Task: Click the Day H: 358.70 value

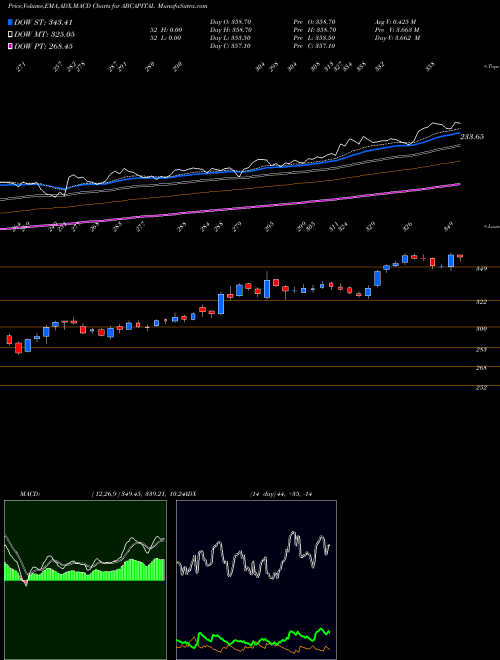Action: pos(231,30)
